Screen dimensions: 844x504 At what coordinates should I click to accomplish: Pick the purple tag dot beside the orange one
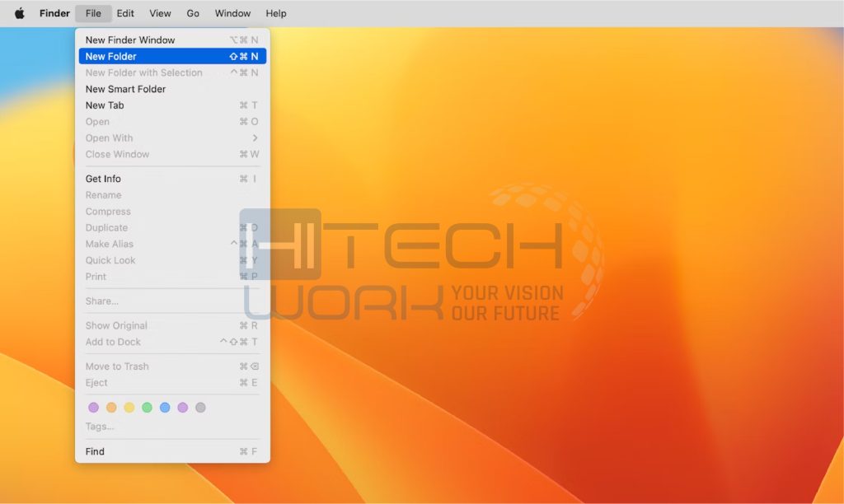click(94, 408)
